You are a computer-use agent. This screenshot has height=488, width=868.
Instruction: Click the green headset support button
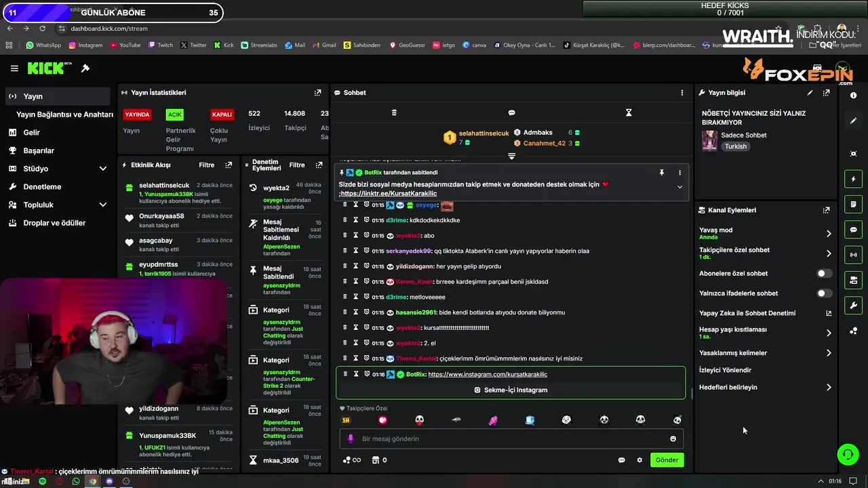848,454
